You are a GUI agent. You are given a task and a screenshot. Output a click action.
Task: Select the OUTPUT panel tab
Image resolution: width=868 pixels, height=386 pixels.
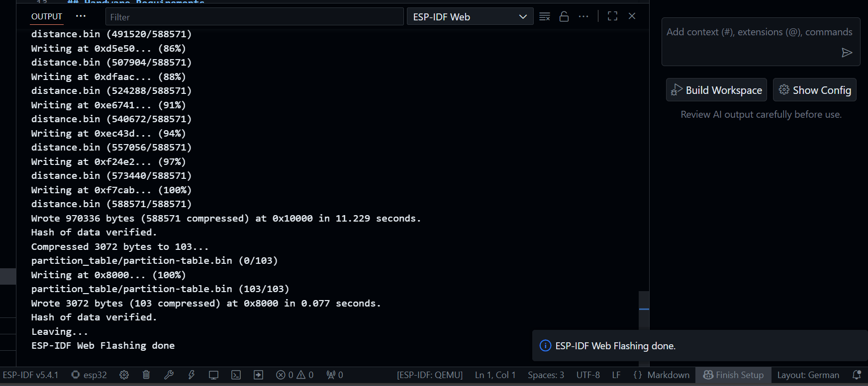(47, 16)
